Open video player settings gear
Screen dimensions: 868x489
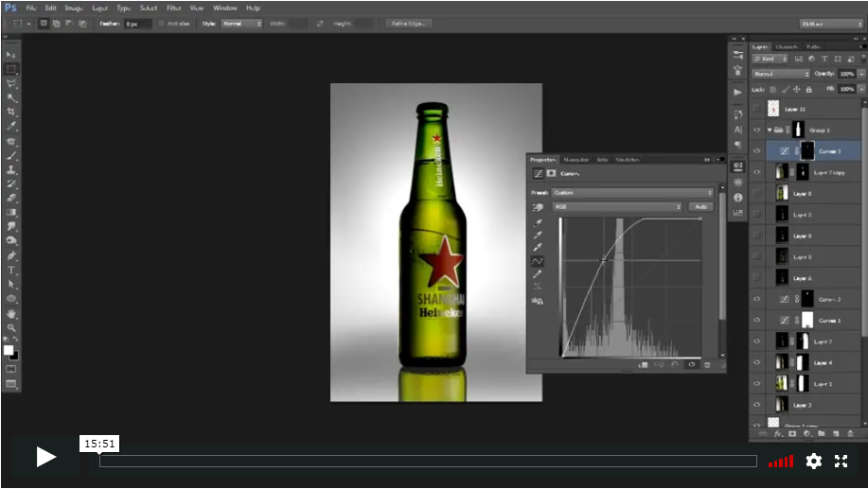coord(813,461)
